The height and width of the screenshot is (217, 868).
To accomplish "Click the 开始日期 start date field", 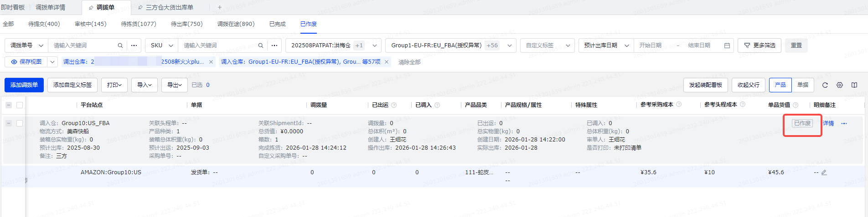I will 651,45.
